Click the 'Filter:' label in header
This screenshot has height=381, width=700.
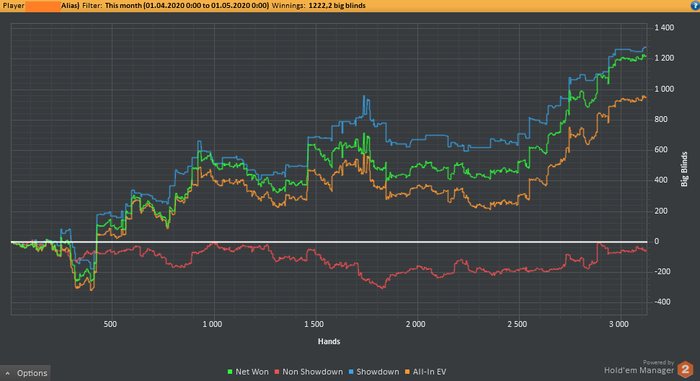click(x=92, y=5)
